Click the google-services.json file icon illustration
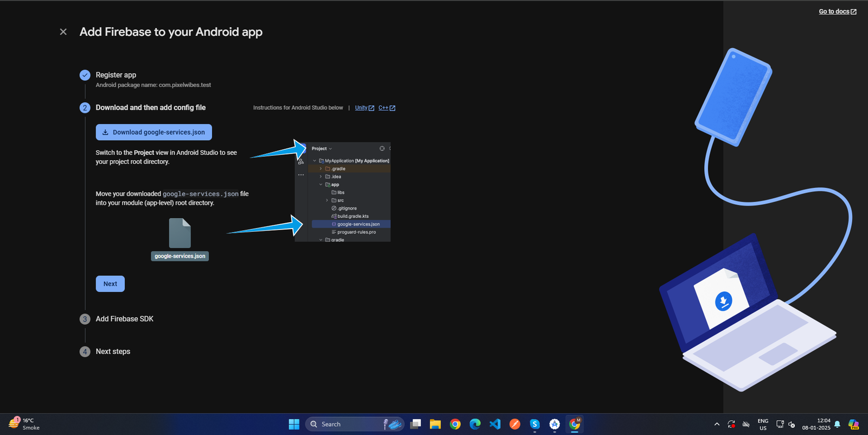This screenshot has height=435, width=868. pyautogui.click(x=180, y=233)
